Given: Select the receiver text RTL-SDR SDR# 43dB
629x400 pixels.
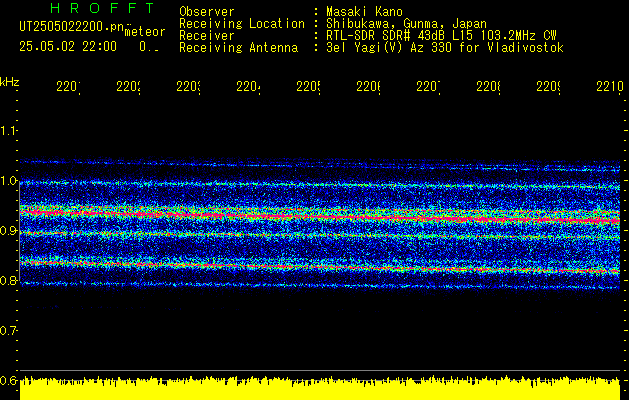Looking at the screenshot, I should [x=386, y=36].
